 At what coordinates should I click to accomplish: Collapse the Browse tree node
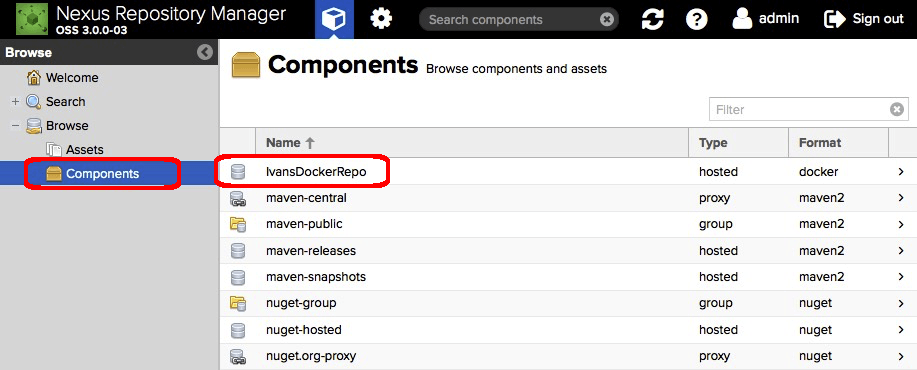(15, 126)
